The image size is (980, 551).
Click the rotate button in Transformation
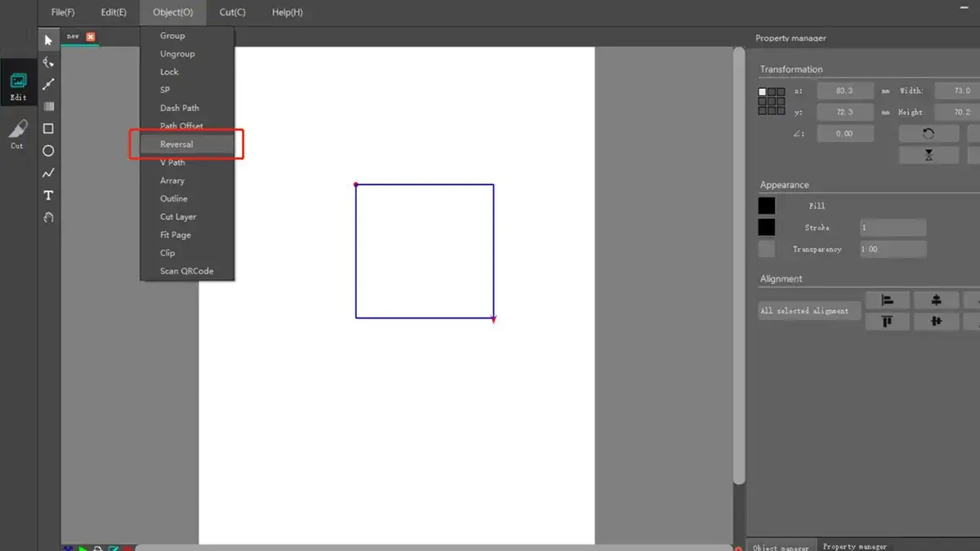click(x=929, y=133)
